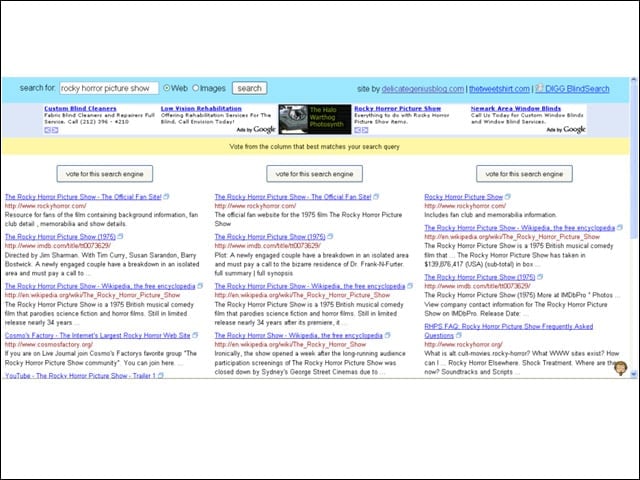Open middle column Official Fan Site result
The height and width of the screenshot is (480, 640).
pos(293,197)
